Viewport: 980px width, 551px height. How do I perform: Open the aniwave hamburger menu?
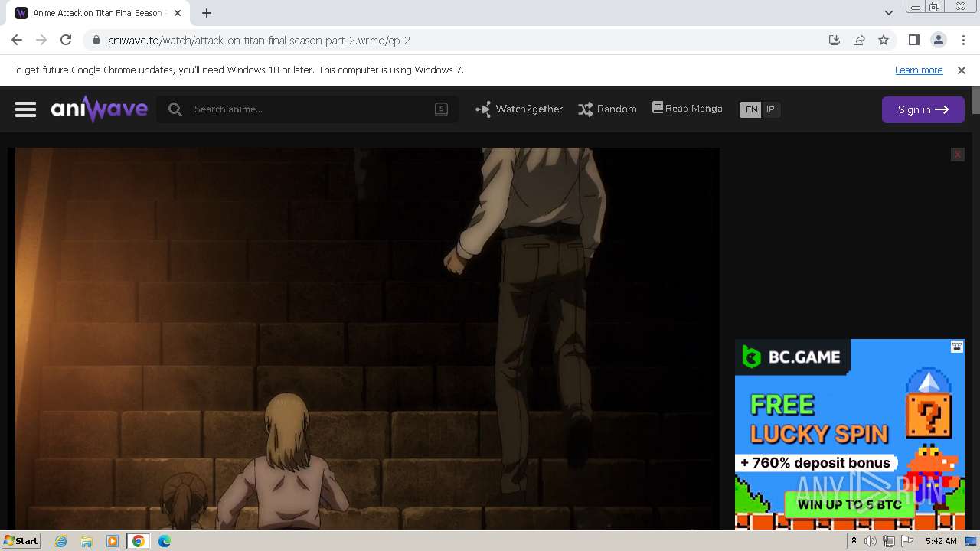[25, 109]
